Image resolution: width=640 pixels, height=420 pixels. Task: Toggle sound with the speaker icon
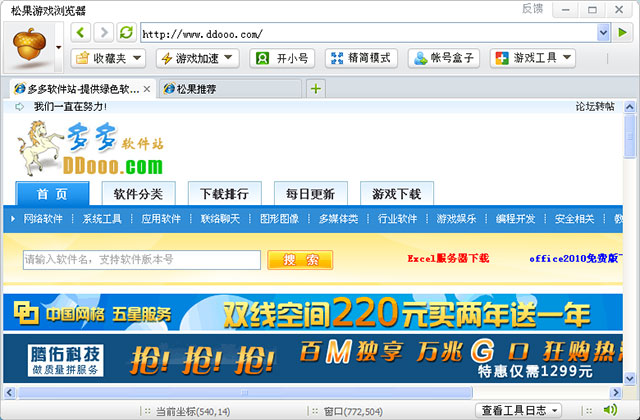[x=610, y=409]
